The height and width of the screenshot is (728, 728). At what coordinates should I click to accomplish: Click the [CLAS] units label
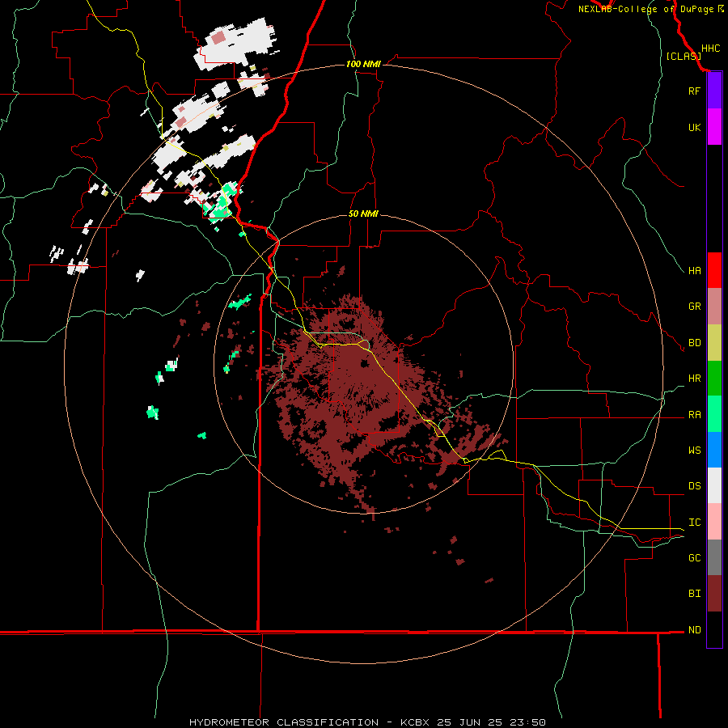click(684, 57)
